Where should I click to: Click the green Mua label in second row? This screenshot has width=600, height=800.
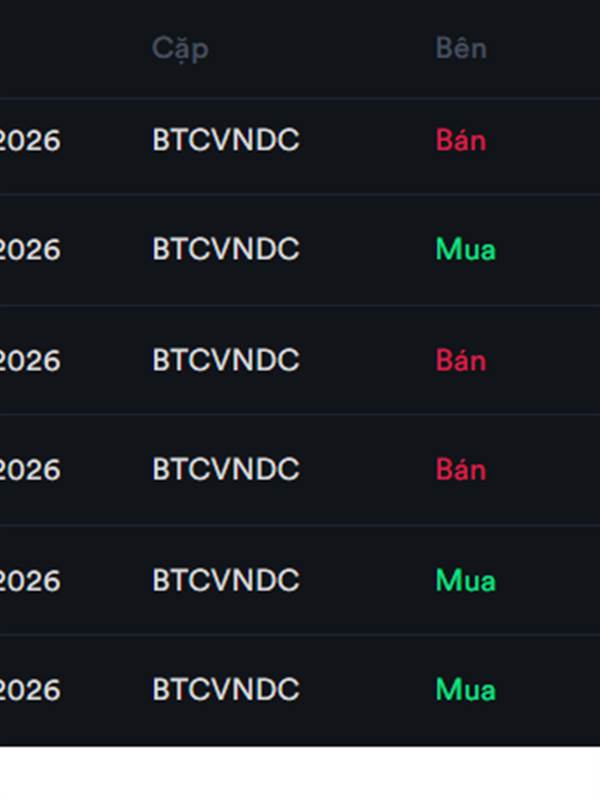(x=465, y=249)
